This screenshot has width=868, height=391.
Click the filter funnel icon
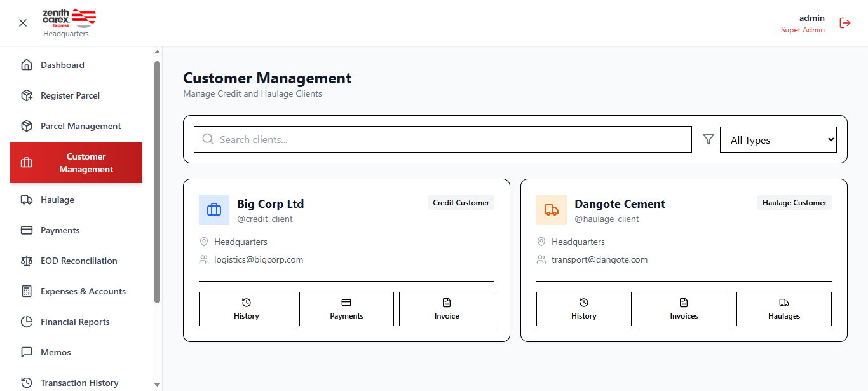coord(709,139)
